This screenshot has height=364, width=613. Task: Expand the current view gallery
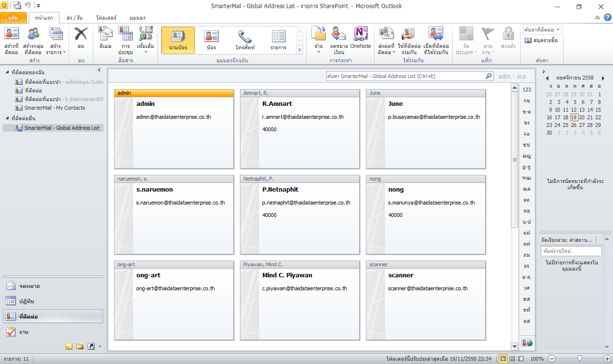[300, 50]
